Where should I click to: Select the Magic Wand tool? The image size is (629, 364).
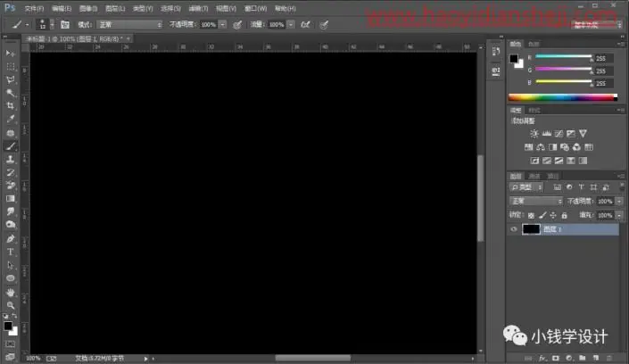[x=11, y=93]
